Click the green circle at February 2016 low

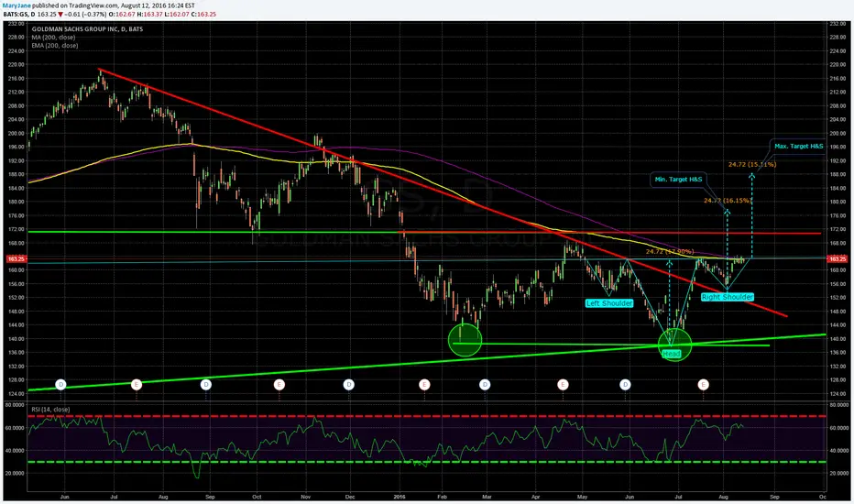(x=465, y=340)
